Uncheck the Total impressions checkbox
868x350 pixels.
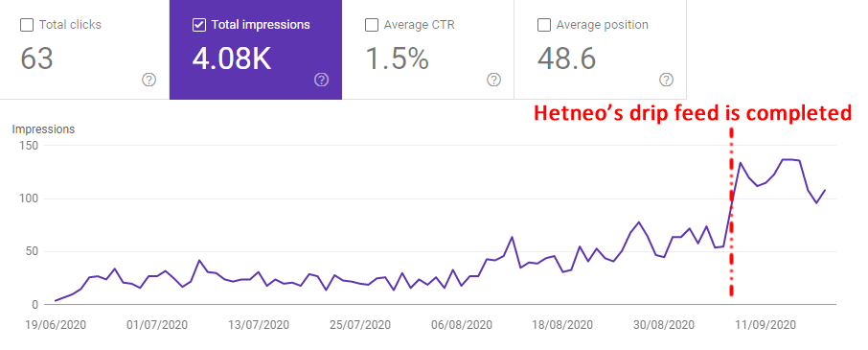tap(198, 25)
